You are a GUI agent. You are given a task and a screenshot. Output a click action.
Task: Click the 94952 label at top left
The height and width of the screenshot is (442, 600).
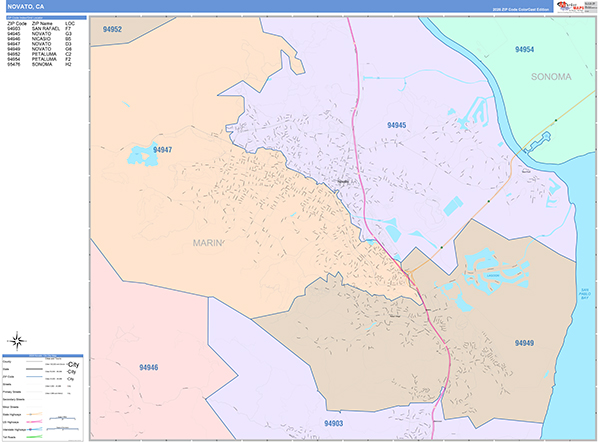tap(112, 30)
